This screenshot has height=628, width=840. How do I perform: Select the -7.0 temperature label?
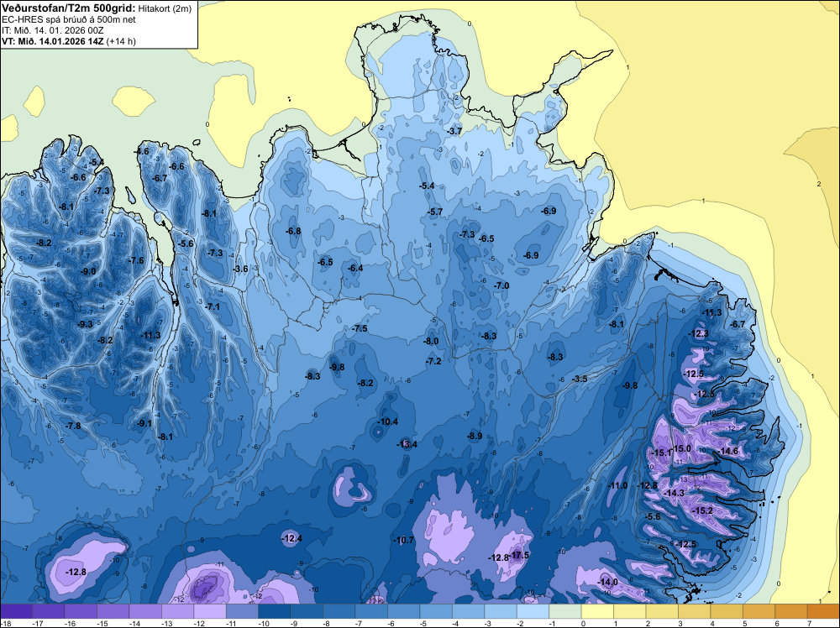point(501,286)
